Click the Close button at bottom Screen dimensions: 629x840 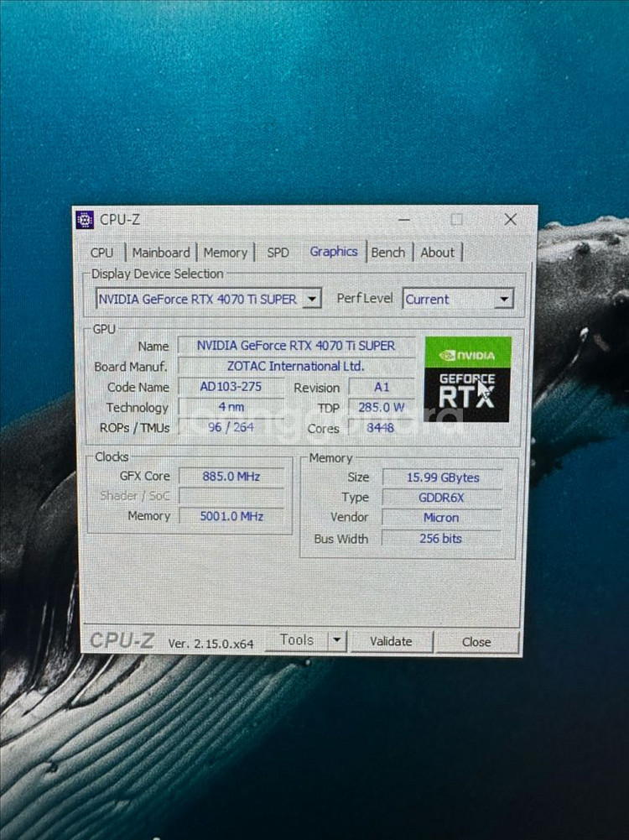[x=476, y=642]
